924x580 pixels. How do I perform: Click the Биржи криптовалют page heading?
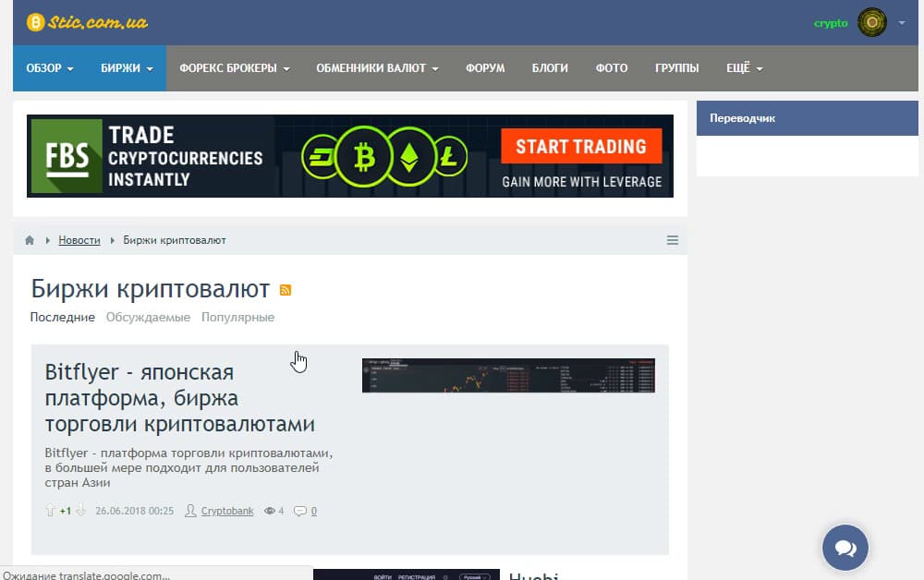[x=151, y=289]
